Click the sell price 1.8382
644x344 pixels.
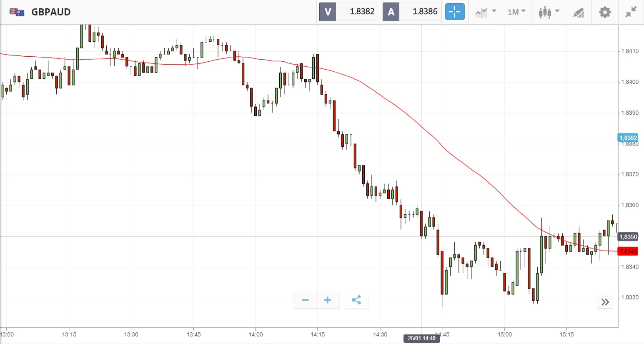point(362,12)
